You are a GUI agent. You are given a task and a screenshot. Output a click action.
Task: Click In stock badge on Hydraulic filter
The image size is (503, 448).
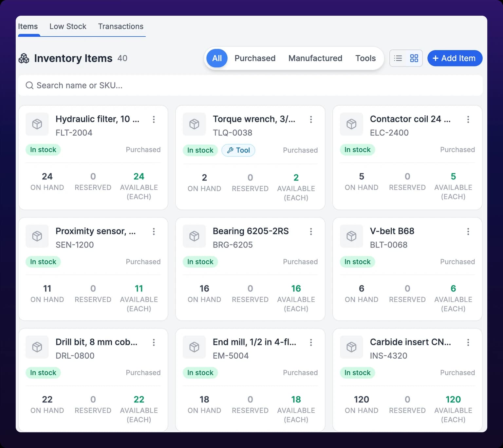[x=43, y=150]
